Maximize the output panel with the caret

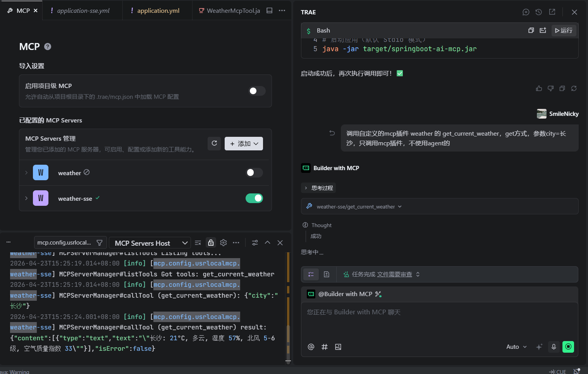point(267,243)
